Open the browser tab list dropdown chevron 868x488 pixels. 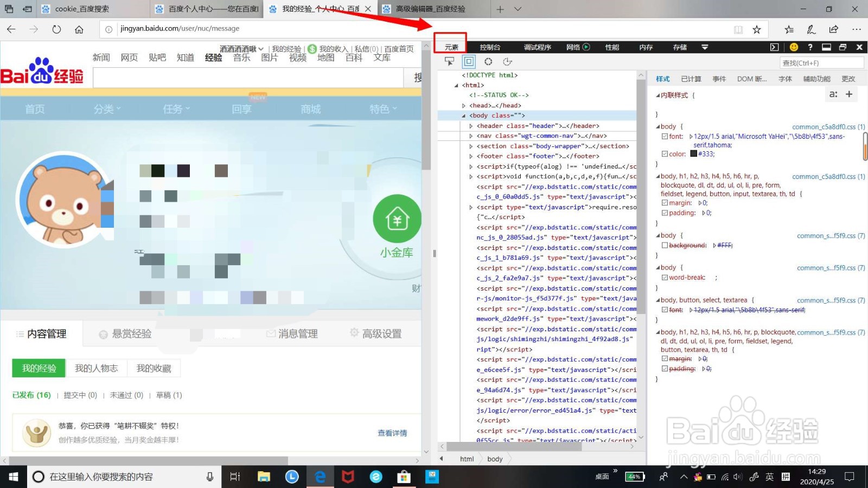[518, 9]
